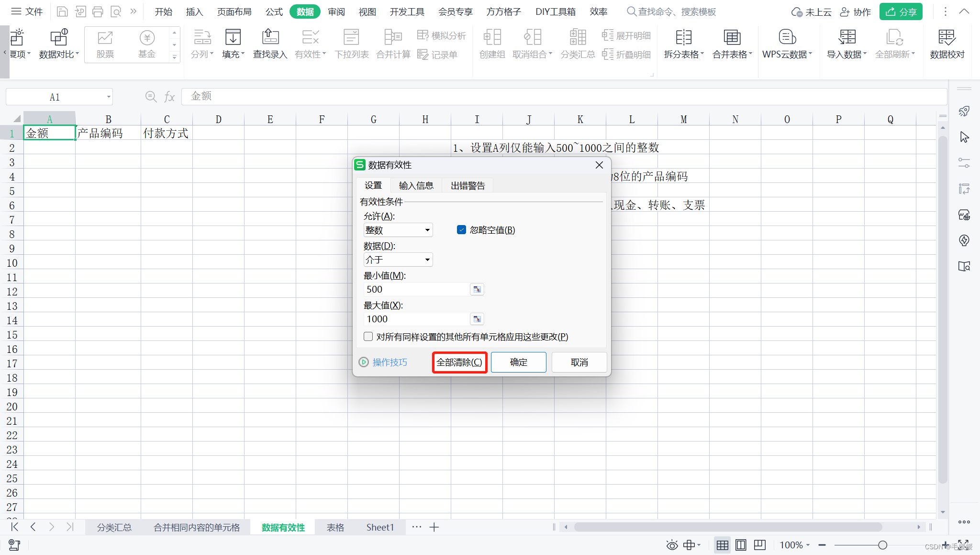Click the 数据对比 data compare icon
The height and width of the screenshot is (555, 980).
pyautogui.click(x=59, y=38)
